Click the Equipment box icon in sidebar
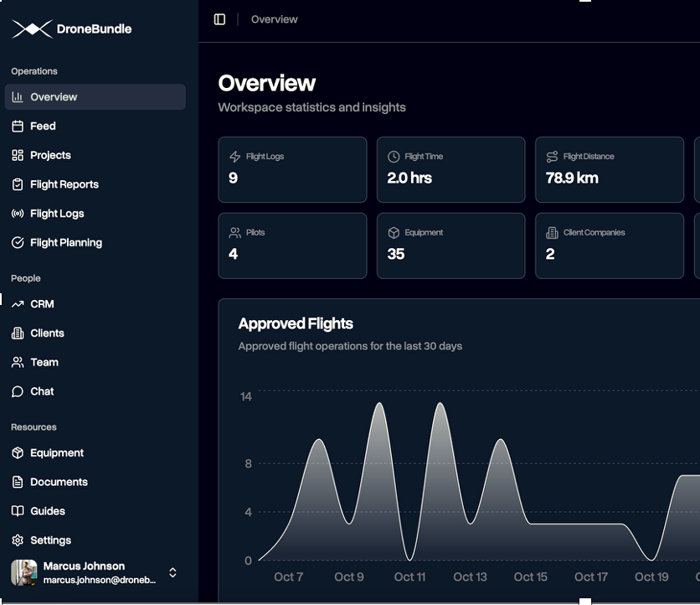 tap(18, 452)
